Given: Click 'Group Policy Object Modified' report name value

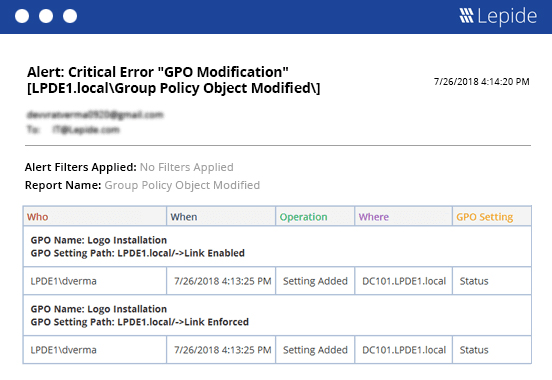Looking at the screenshot, I should (182, 185).
